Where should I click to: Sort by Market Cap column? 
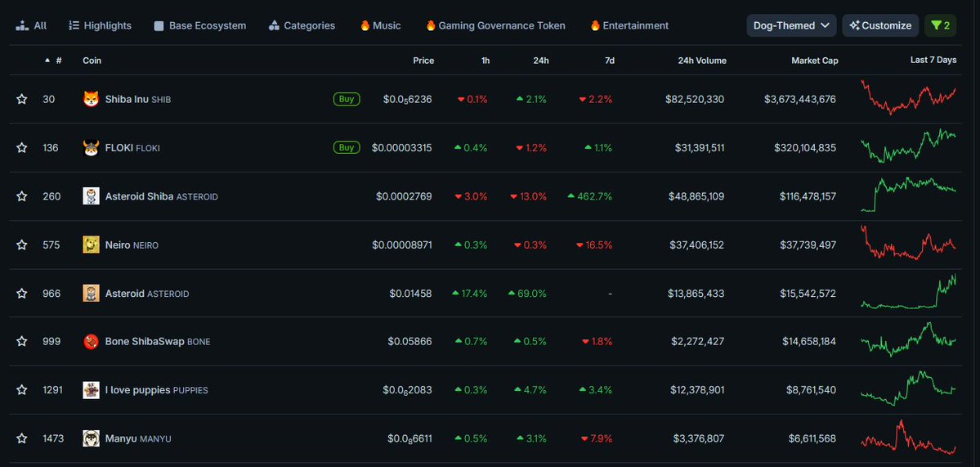[814, 61]
